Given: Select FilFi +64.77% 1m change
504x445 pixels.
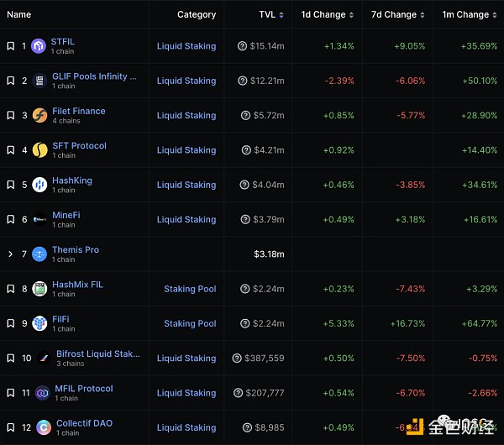Looking at the screenshot, I should pos(480,323).
